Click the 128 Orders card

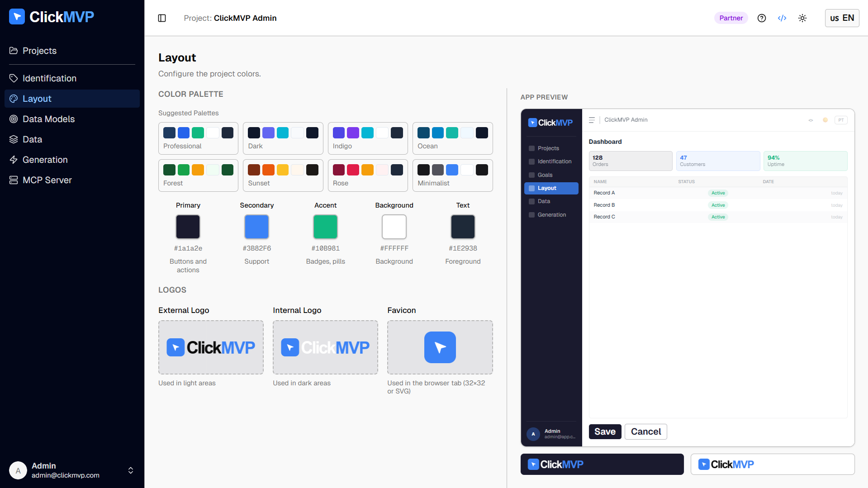[x=631, y=161]
